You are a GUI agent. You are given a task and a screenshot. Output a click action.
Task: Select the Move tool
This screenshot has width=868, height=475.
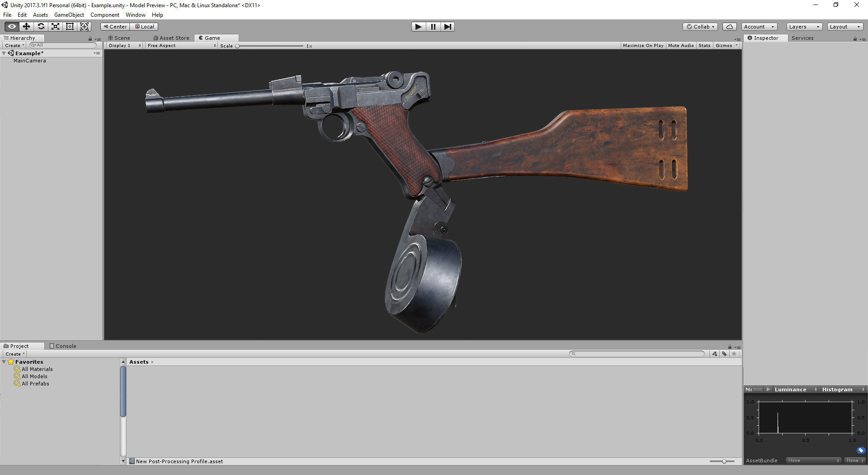click(26, 27)
